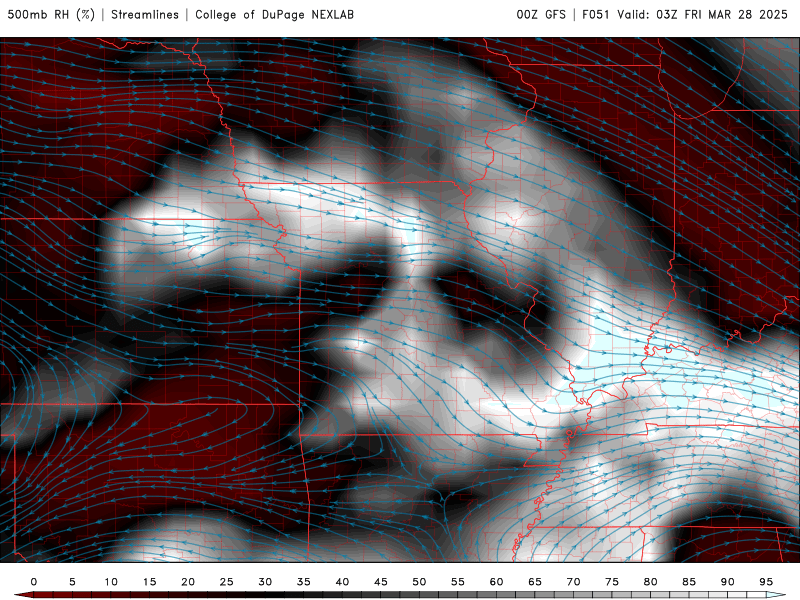Click the '25' color scale label

(x=227, y=582)
